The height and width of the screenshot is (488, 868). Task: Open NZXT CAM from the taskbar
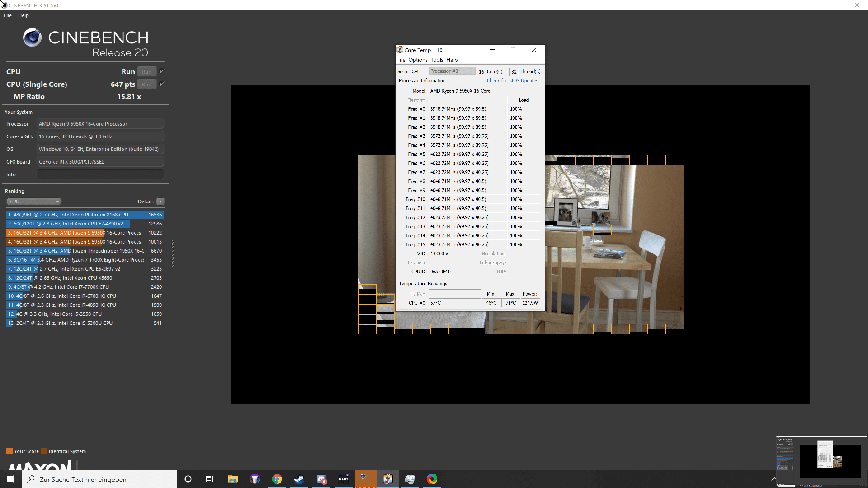point(343,479)
